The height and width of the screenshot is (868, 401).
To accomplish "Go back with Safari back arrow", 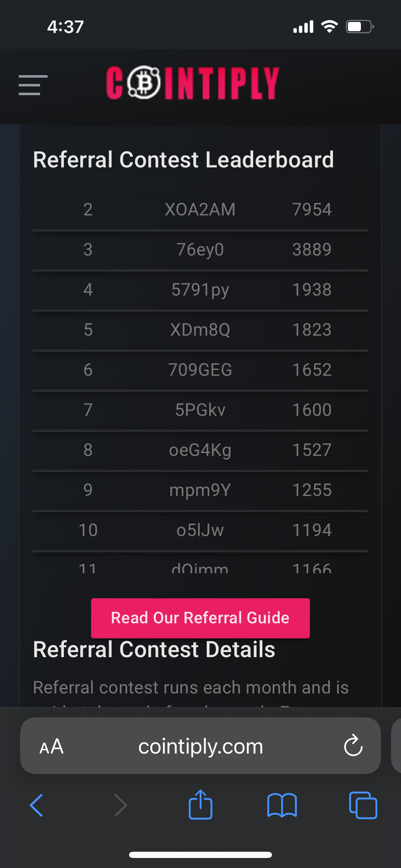I will tap(37, 805).
